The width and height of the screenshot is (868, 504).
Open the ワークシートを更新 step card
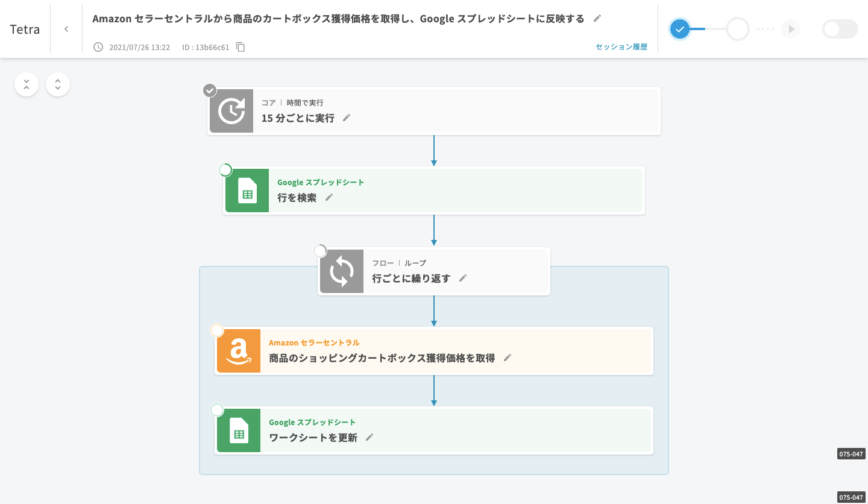[x=434, y=430]
